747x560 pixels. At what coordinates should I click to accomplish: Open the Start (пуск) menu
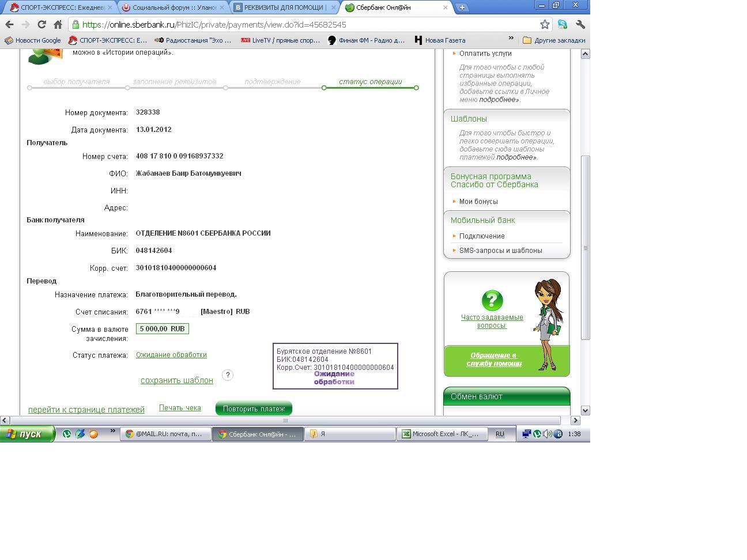(x=27, y=434)
